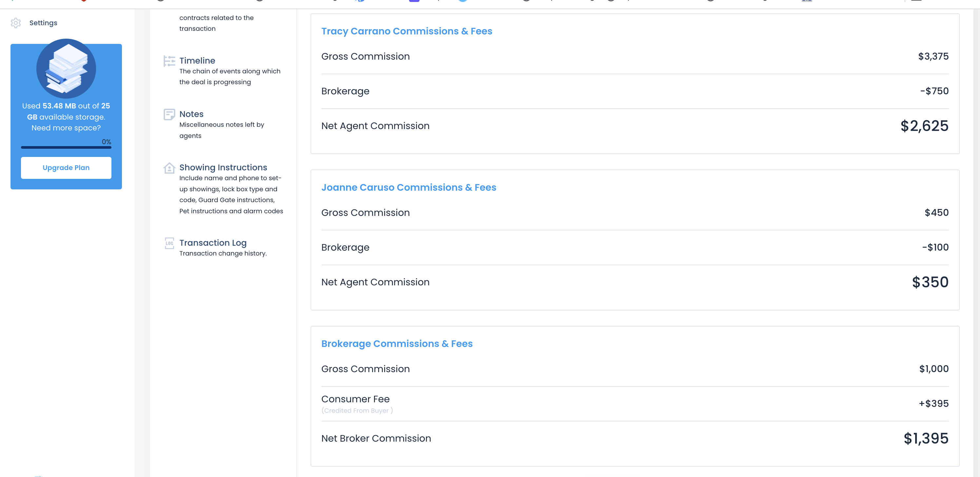Viewport: 980px width, 477px height.
Task: Click the stacked papers storage illustration
Action: [x=66, y=68]
